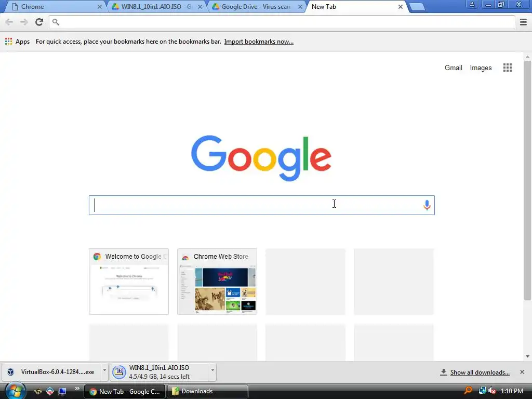Start voice search with the microphone
Screen dimensions: 532x399
pos(427,205)
